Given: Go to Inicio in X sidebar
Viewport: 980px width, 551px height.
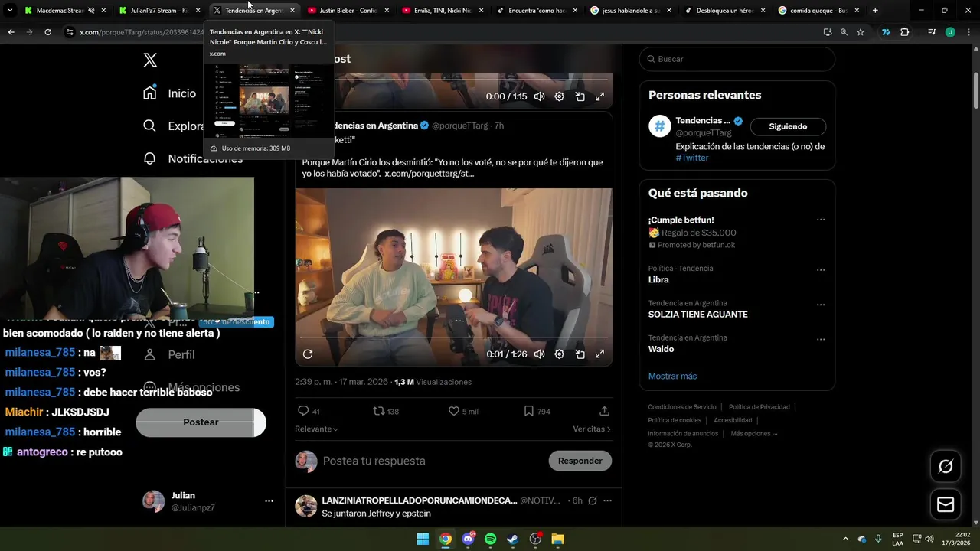Looking at the screenshot, I should pyautogui.click(x=169, y=93).
